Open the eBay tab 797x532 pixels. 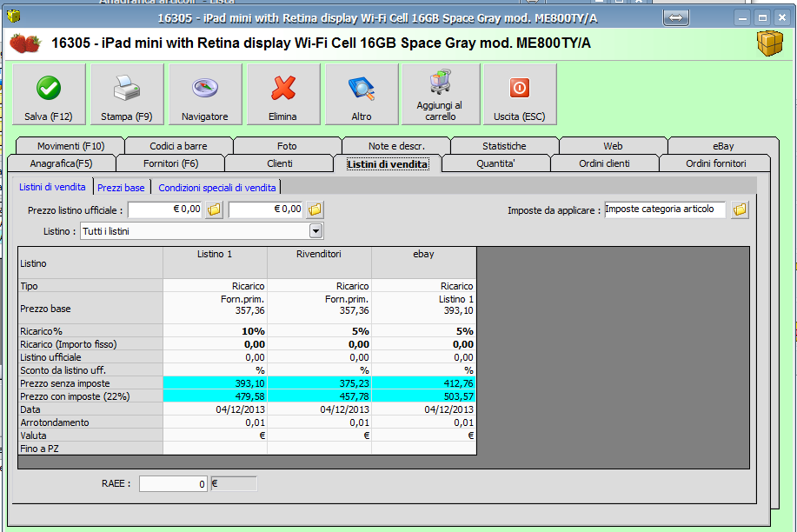click(x=723, y=146)
